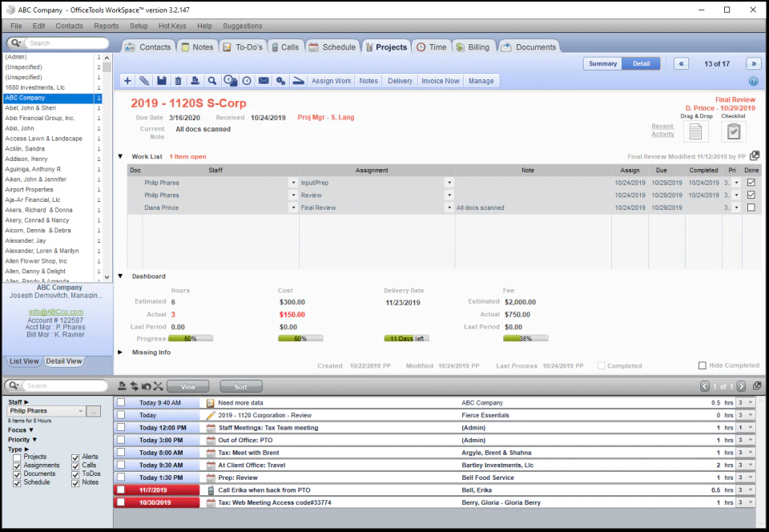Viewport: 769px width, 532px height.
Task: Open the email envelope icon in the toolbar
Action: (264, 80)
